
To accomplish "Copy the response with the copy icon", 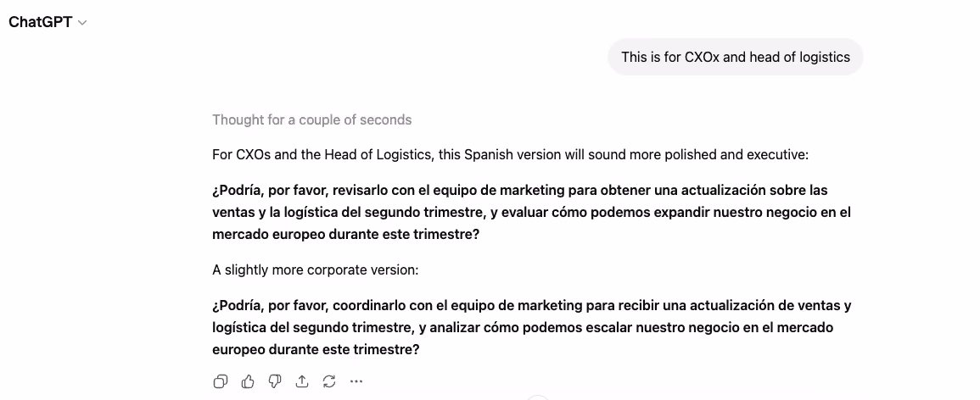I will point(220,381).
